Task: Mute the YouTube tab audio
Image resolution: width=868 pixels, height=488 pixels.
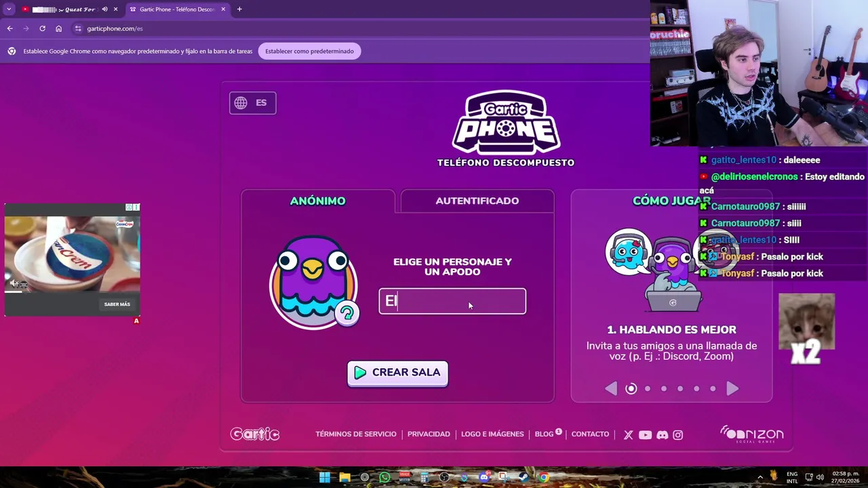Action: [104, 9]
